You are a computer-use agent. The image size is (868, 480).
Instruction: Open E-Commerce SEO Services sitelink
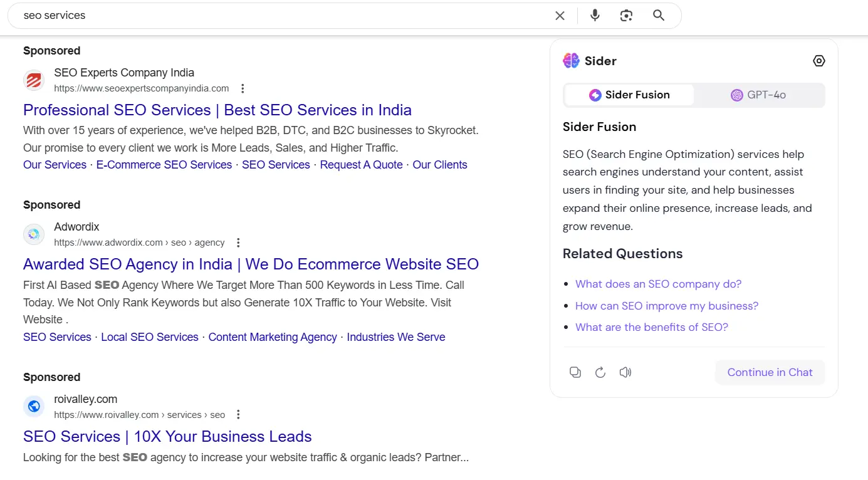(x=164, y=165)
